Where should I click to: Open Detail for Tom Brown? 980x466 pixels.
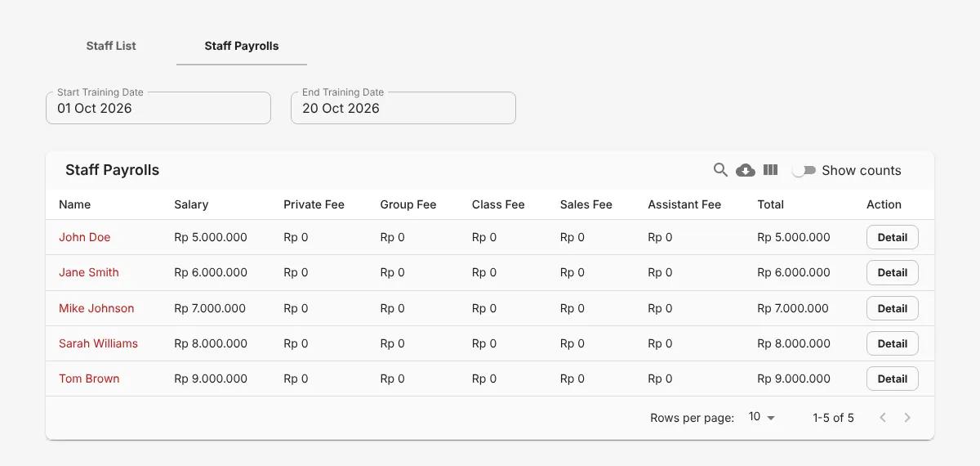pyautogui.click(x=893, y=379)
